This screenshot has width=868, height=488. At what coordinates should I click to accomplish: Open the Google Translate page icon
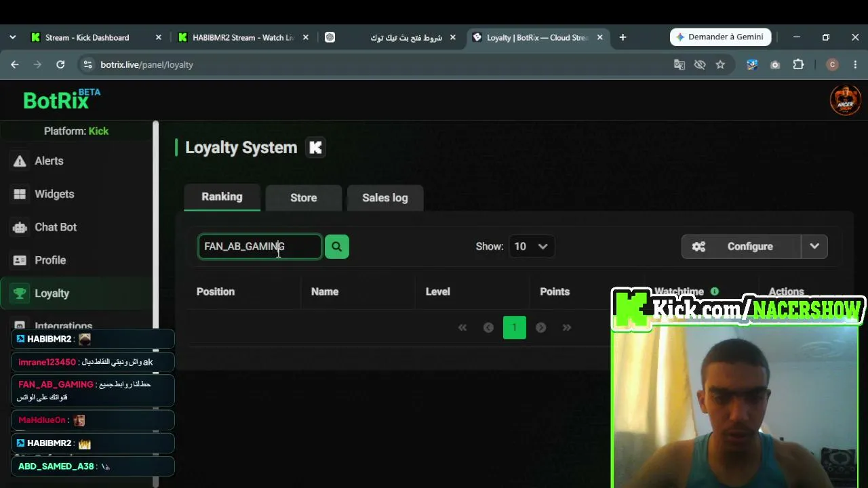[x=679, y=64]
